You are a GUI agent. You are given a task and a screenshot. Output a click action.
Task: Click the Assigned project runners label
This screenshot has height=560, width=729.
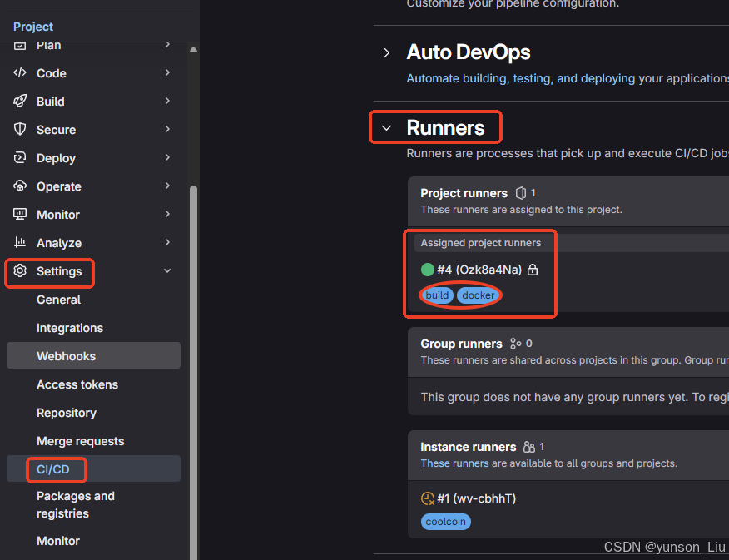tap(481, 243)
